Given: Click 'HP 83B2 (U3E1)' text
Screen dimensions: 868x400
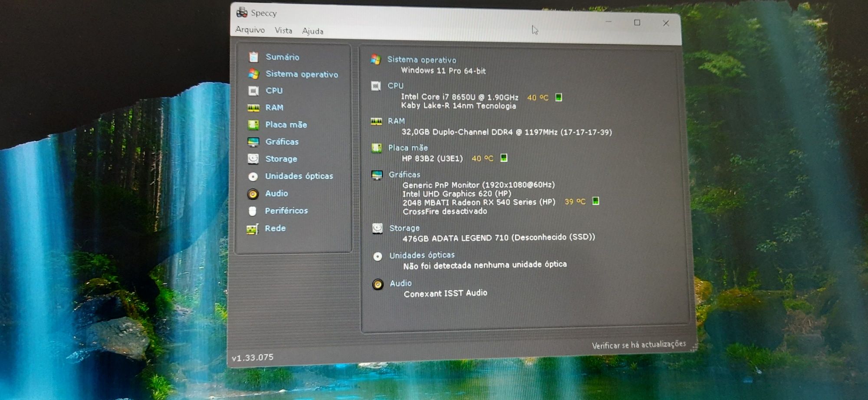Looking at the screenshot, I should pos(432,158).
